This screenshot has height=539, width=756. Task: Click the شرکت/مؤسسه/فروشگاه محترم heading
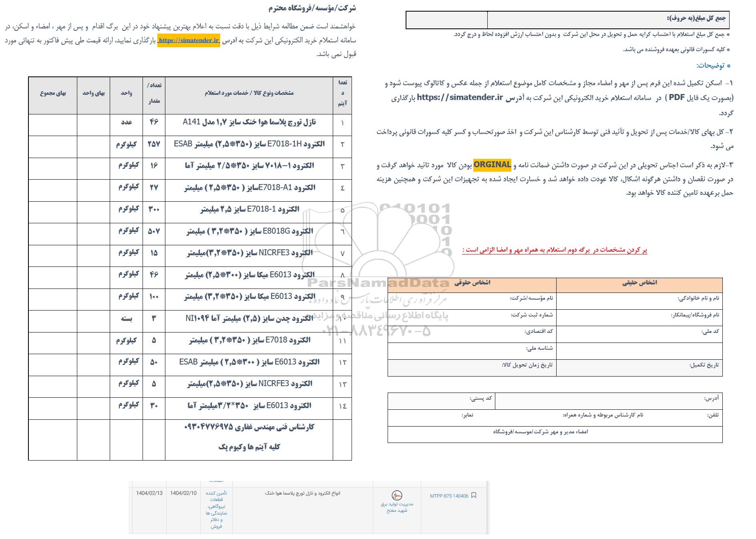[312, 8]
